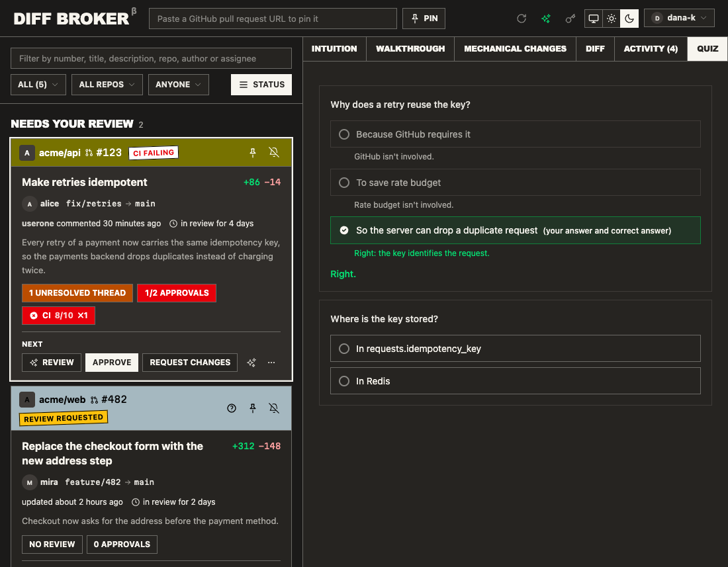The image size is (728, 567).
Task: Click the REQUEST CHANGES button
Action: [x=190, y=363]
